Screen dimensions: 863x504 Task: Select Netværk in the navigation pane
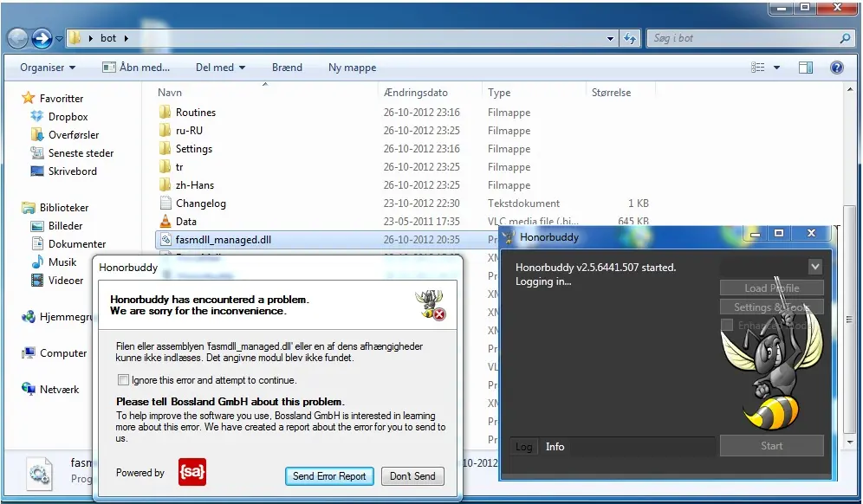(x=50, y=389)
